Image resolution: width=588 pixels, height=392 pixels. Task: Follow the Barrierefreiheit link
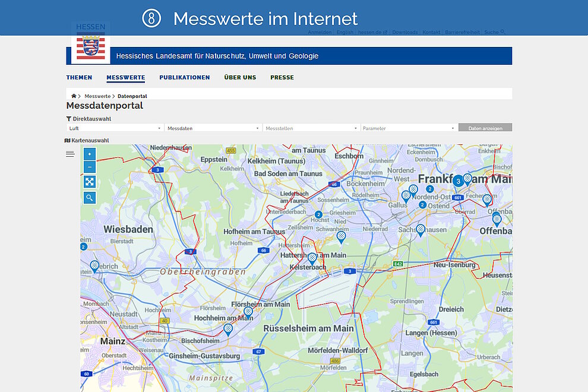coord(463,32)
